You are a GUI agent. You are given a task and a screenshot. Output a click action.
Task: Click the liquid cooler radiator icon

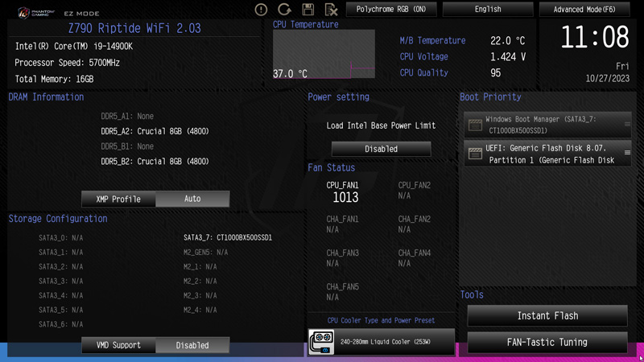pos(321,342)
